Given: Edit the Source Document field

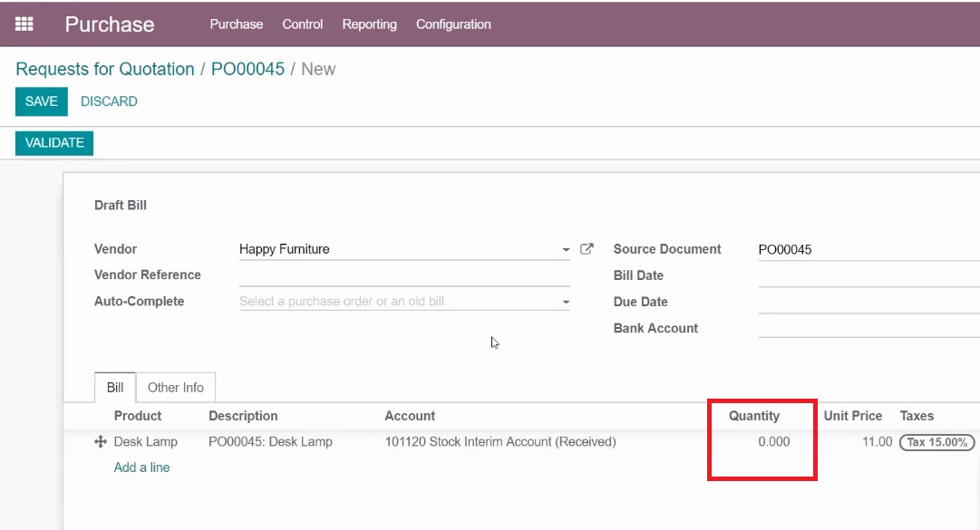Looking at the screenshot, I should pos(868,250).
